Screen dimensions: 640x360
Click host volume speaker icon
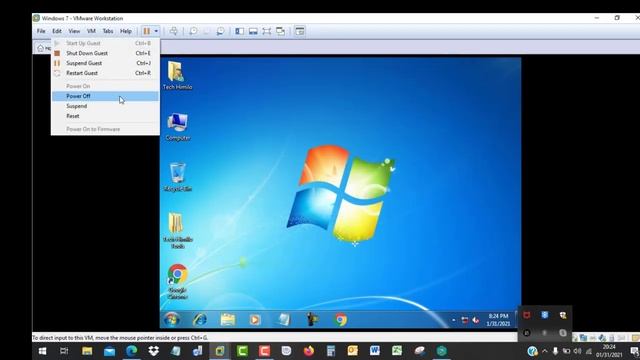click(x=577, y=351)
